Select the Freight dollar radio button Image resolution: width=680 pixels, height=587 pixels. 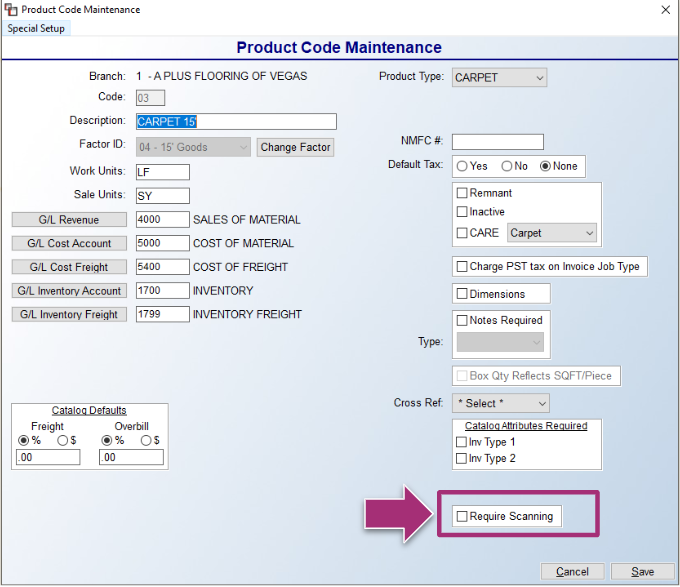click(x=62, y=440)
